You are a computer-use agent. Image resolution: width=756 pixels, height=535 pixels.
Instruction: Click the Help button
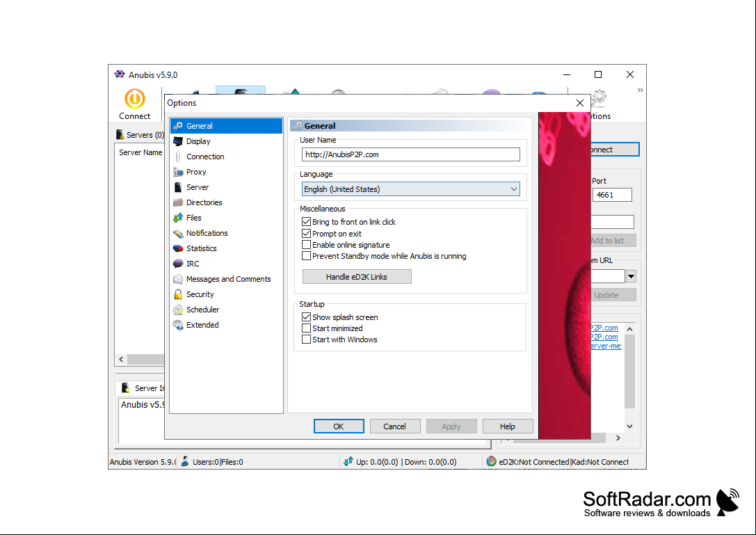pos(507,426)
